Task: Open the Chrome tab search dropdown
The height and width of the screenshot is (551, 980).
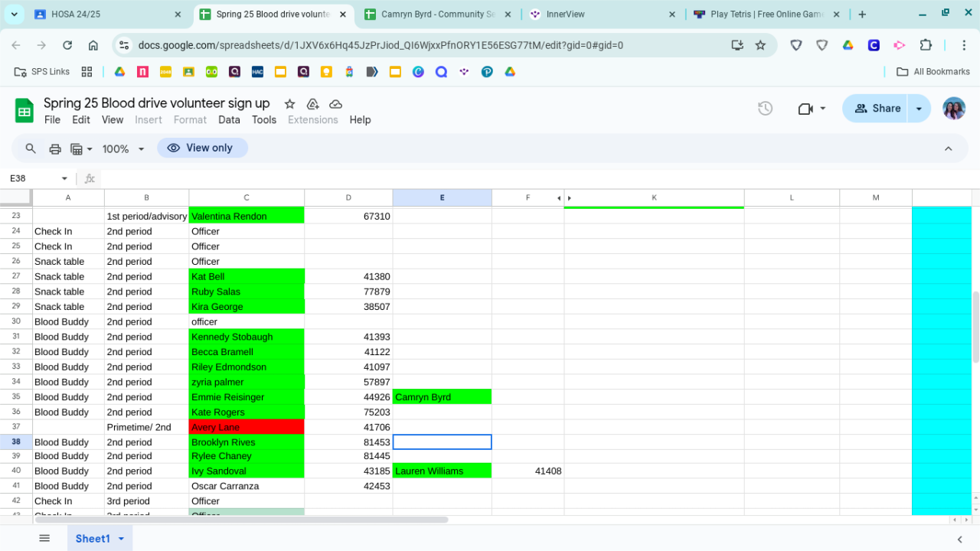Action: click(x=14, y=15)
